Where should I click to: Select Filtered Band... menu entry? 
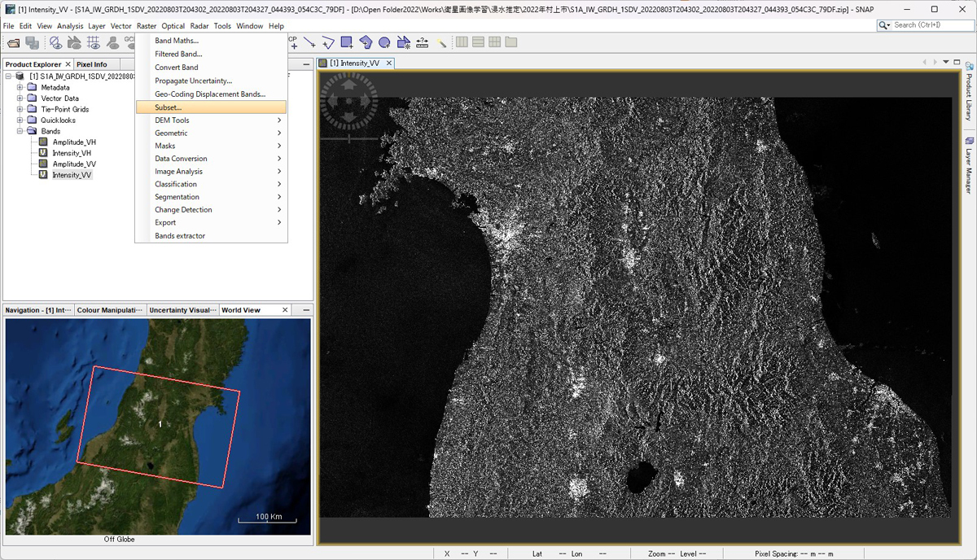point(211,55)
